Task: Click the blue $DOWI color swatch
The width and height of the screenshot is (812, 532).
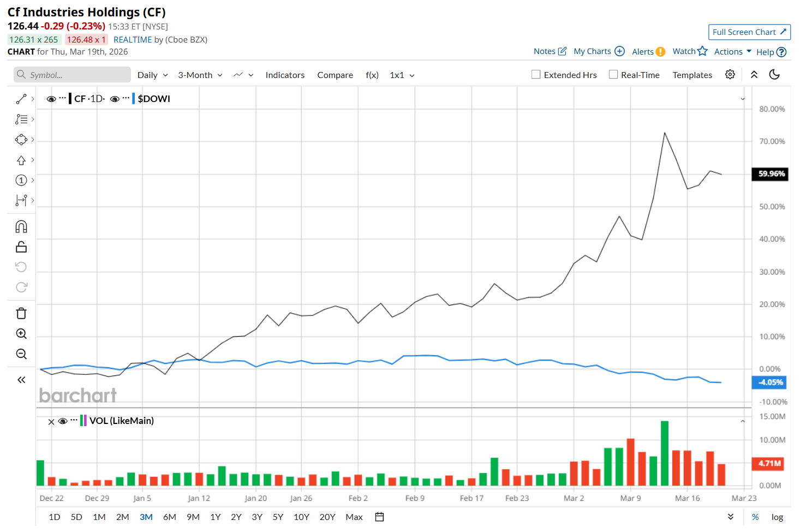Action: click(134, 99)
